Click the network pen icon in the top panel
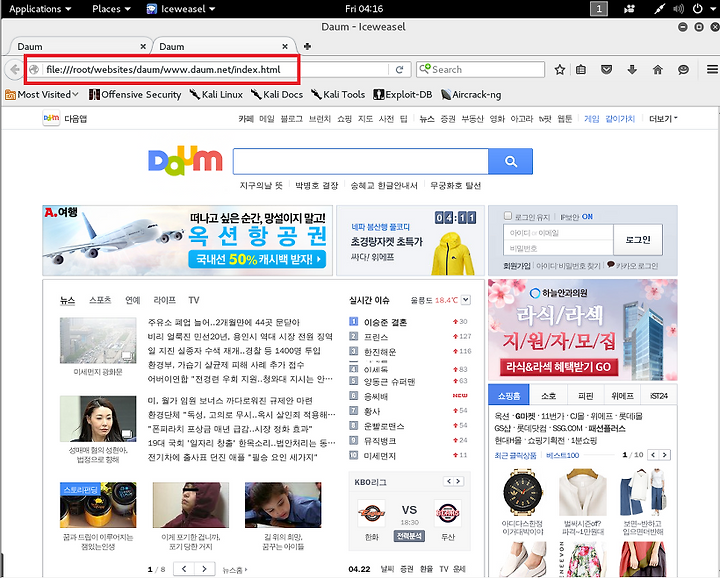The image size is (720, 578). (x=659, y=9)
